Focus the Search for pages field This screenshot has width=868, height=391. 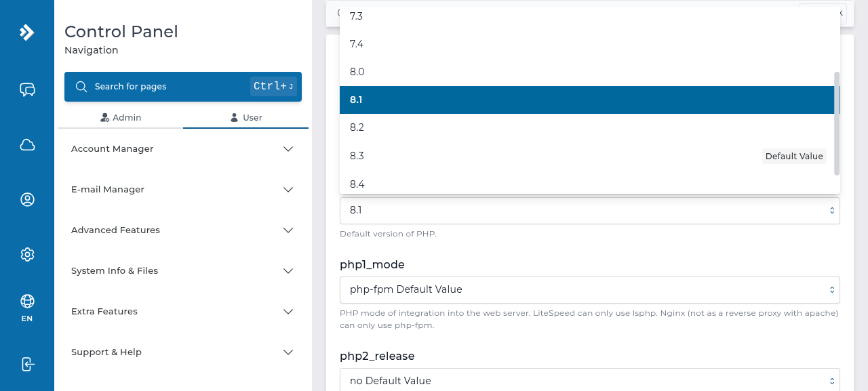click(183, 87)
